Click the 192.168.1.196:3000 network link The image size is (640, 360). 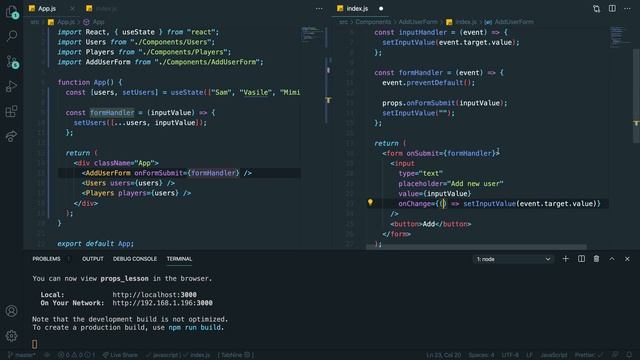162,303
